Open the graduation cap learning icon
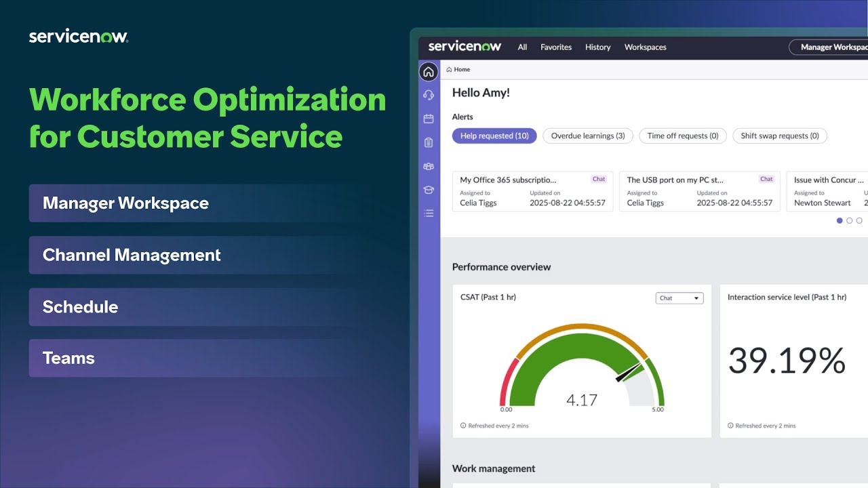Screen dimensions: 868x488 click(429, 189)
